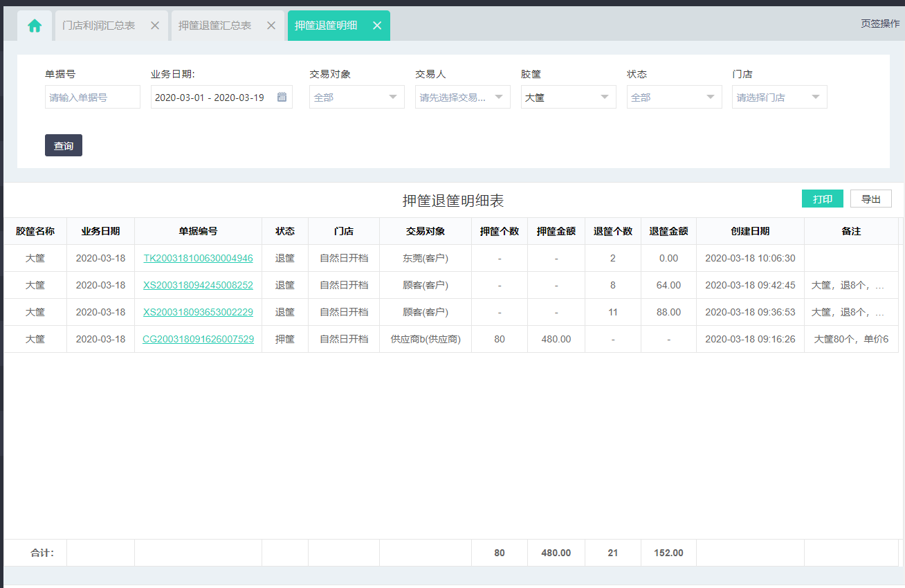The width and height of the screenshot is (905, 588).
Task: Click the total 152.00 in 合计 row
Action: [x=669, y=553]
